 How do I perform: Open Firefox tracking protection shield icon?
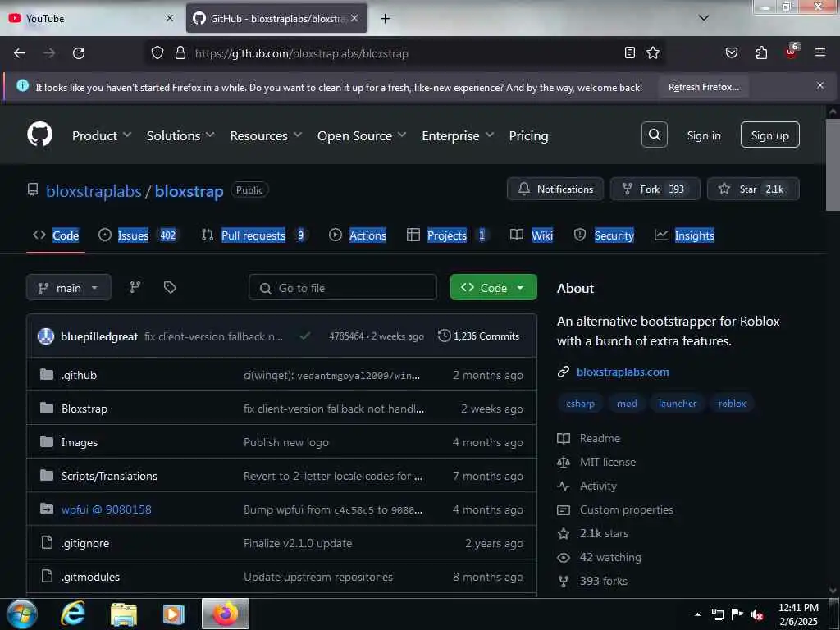pos(157,53)
